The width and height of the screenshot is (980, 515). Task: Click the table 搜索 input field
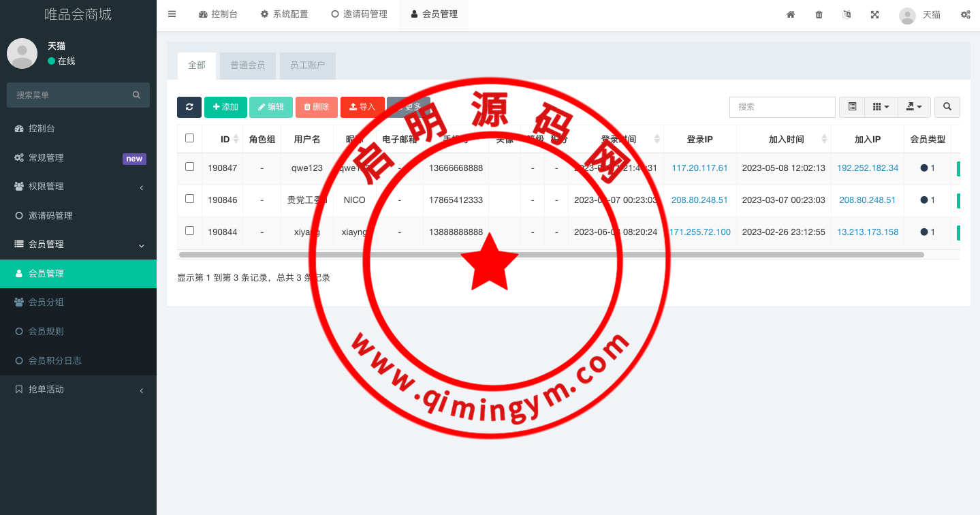(782, 107)
